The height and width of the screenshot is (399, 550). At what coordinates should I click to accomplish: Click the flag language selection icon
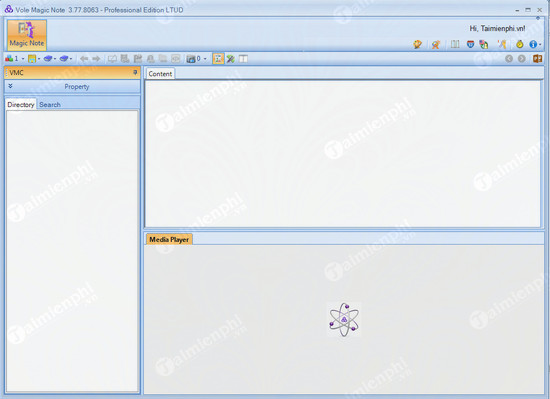pyautogui.click(x=484, y=44)
